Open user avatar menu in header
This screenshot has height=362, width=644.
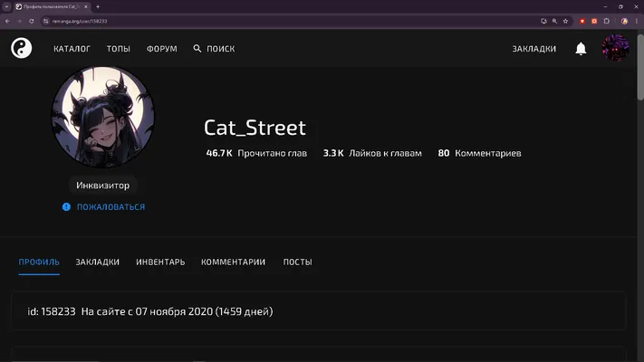coord(615,48)
